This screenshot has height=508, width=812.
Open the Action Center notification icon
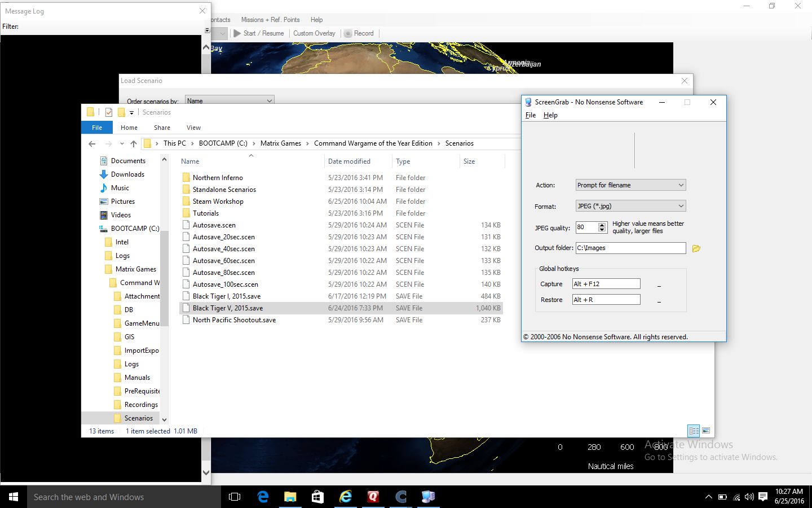(x=763, y=497)
